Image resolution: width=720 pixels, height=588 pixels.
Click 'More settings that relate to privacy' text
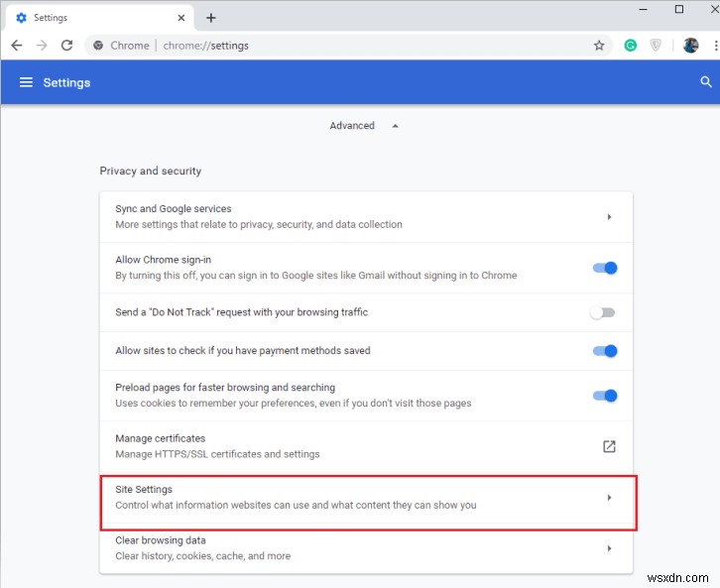259,224
